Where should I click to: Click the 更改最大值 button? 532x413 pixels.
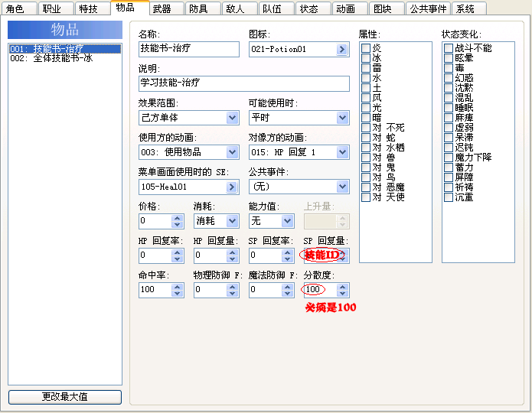pyautogui.click(x=65, y=397)
